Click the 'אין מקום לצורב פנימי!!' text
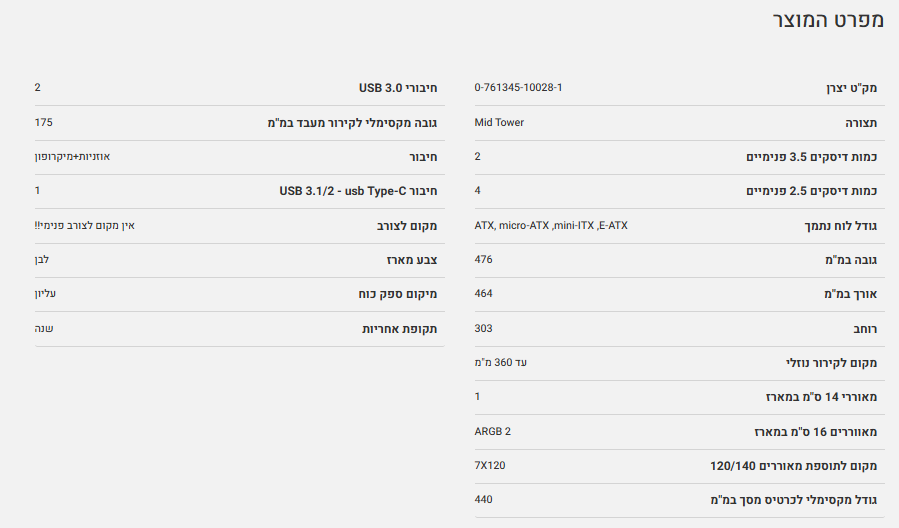Viewport: 899px width, 528px height. (84, 226)
